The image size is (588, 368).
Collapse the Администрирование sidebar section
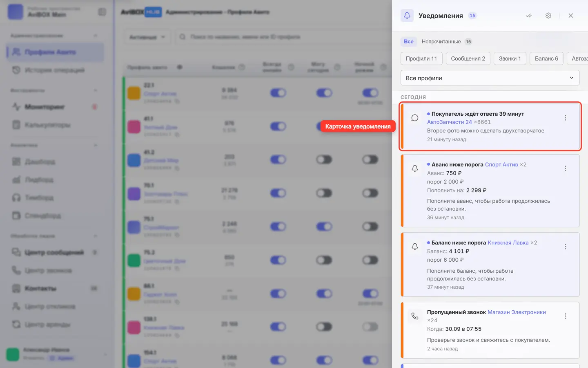point(96,36)
